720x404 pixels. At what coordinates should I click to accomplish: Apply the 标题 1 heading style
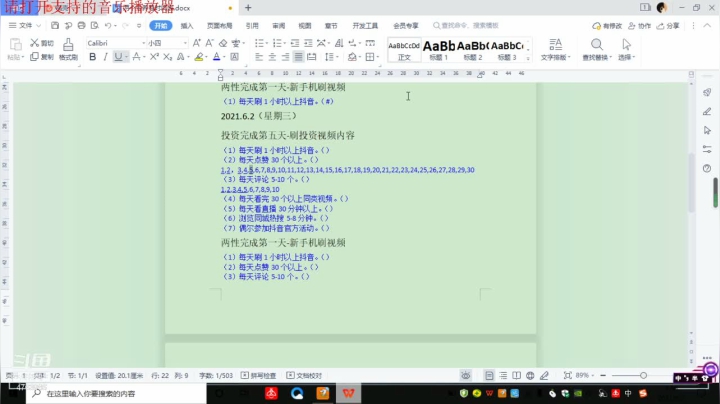coord(439,50)
